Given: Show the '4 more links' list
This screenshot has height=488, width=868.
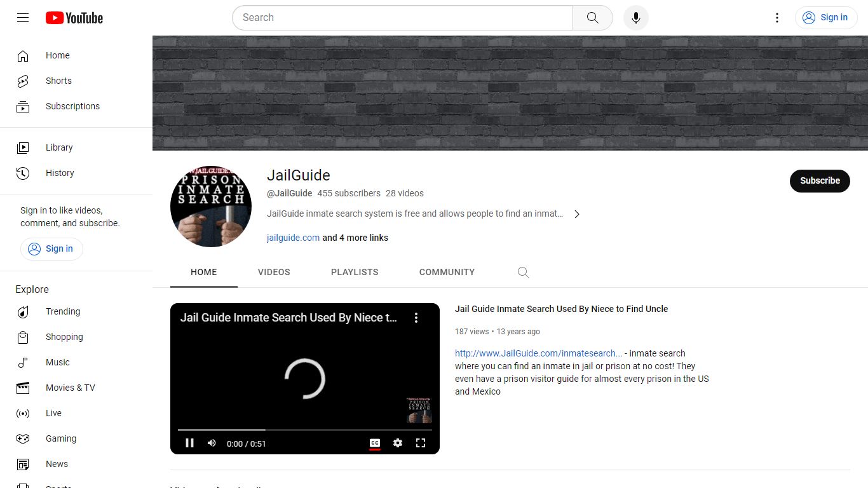Looking at the screenshot, I should click(x=355, y=238).
